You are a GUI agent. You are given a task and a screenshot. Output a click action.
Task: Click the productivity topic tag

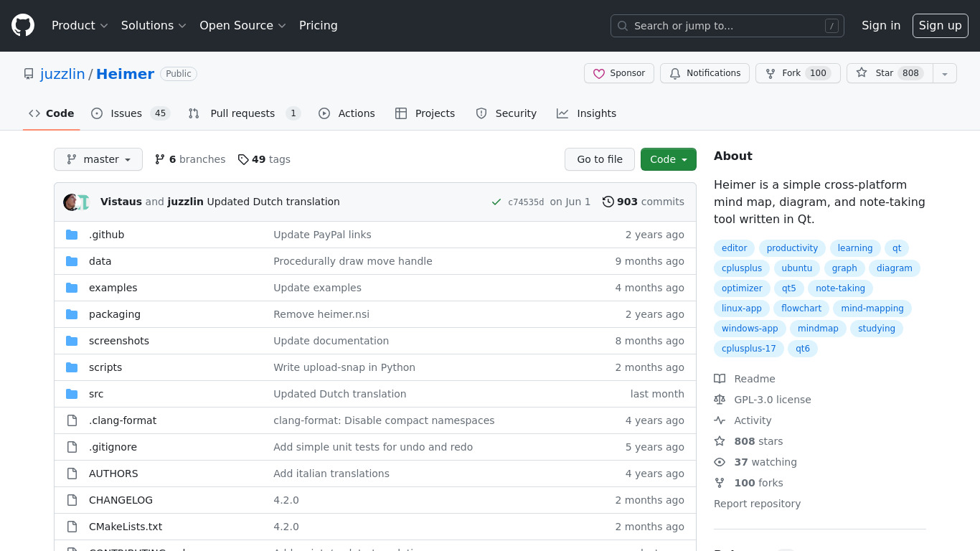[792, 248]
